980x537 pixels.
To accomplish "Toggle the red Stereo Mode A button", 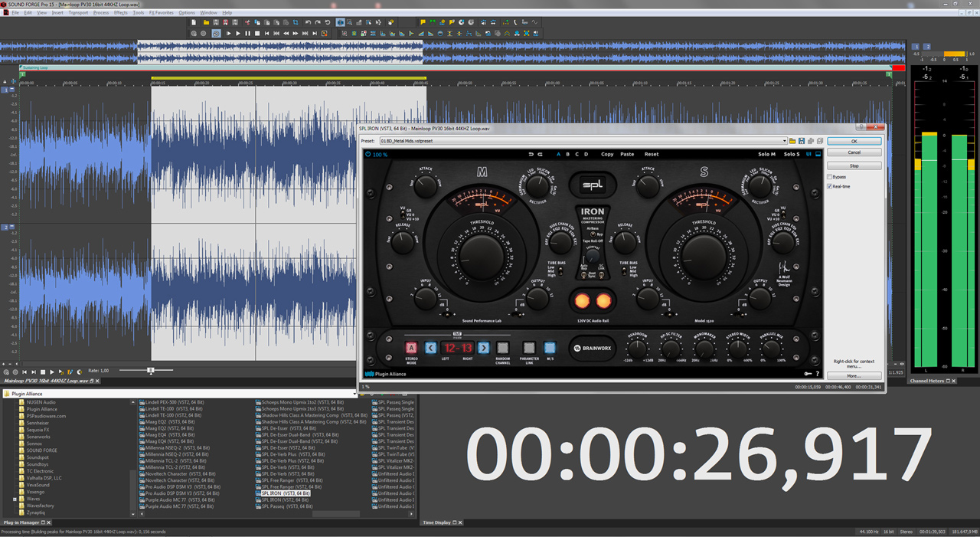I will point(411,348).
